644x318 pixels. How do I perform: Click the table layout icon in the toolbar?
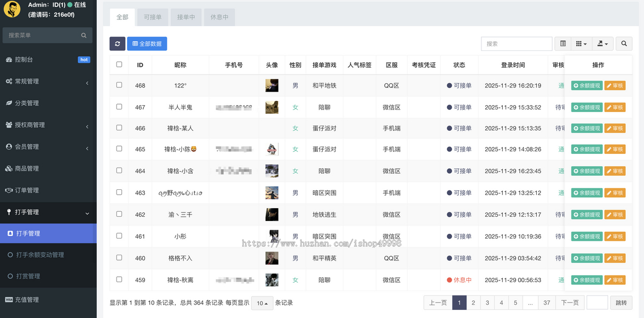(562, 43)
